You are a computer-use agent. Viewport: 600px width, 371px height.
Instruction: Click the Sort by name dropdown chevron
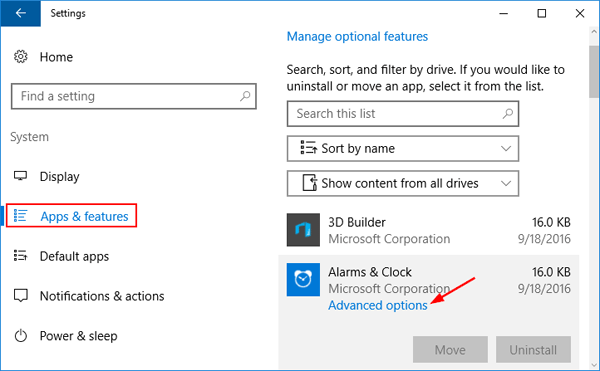(x=506, y=148)
